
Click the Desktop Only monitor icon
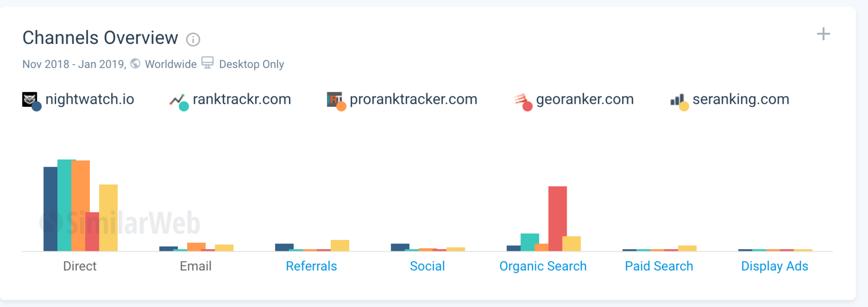(x=207, y=63)
